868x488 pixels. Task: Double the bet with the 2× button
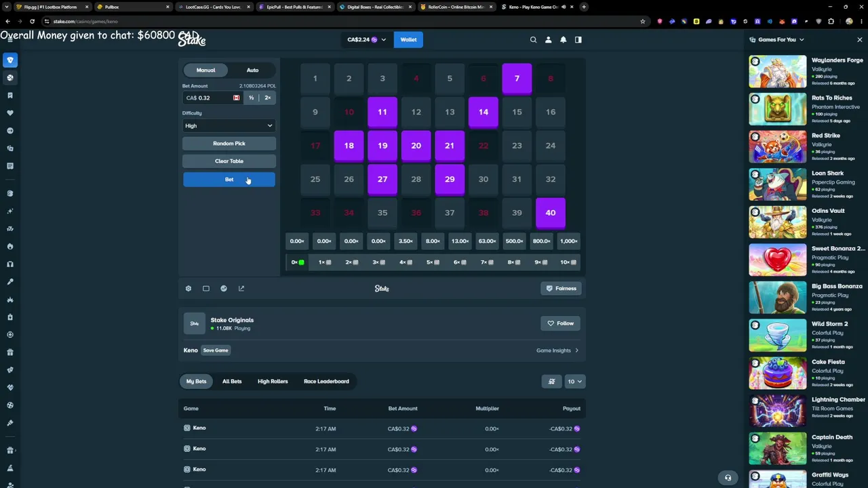click(x=267, y=98)
